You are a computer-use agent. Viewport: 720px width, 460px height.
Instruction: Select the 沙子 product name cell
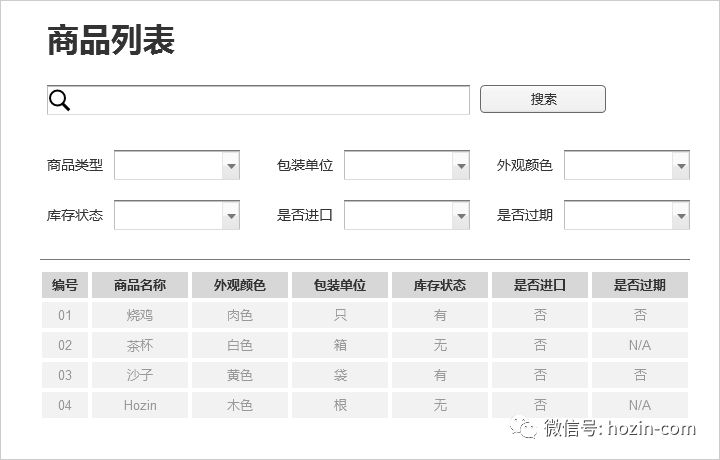pos(140,375)
